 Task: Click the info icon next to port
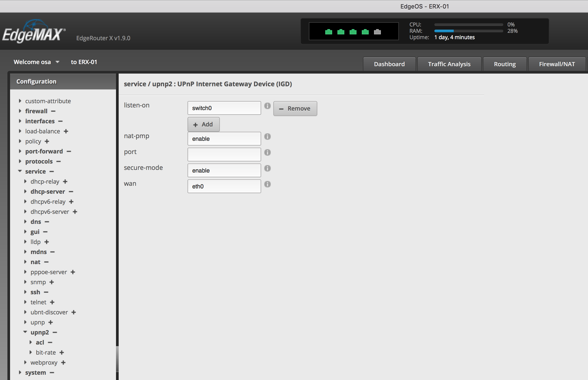[x=268, y=152]
